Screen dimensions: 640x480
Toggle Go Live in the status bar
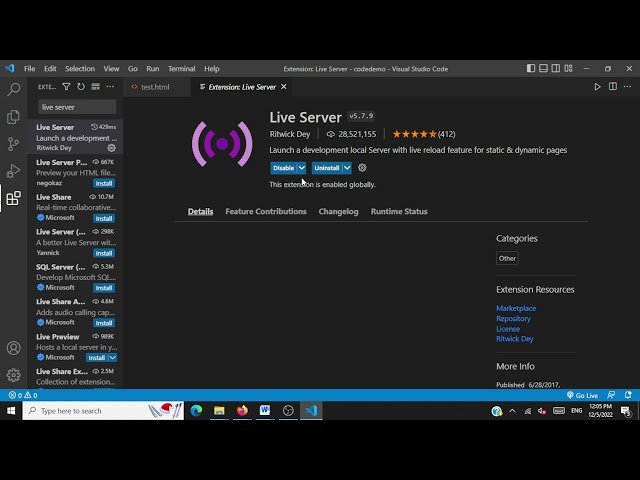click(581, 395)
